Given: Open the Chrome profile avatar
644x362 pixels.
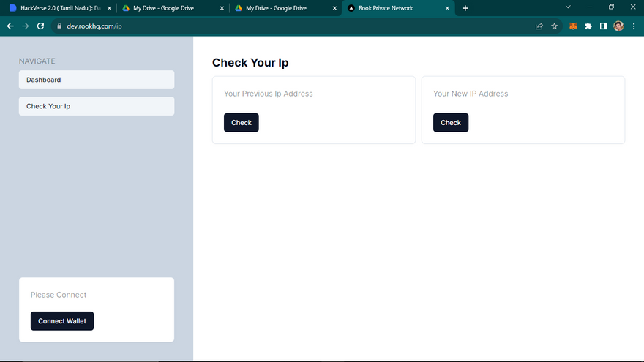Looking at the screenshot, I should point(618,26).
